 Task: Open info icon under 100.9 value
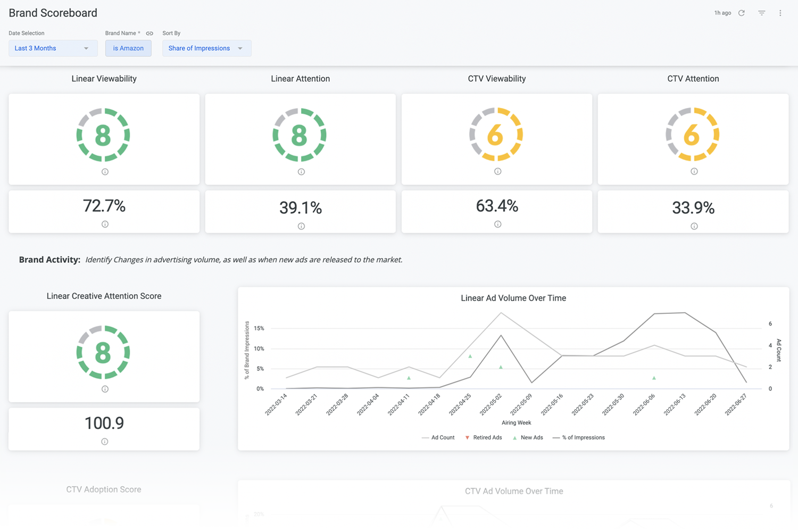[105, 442]
